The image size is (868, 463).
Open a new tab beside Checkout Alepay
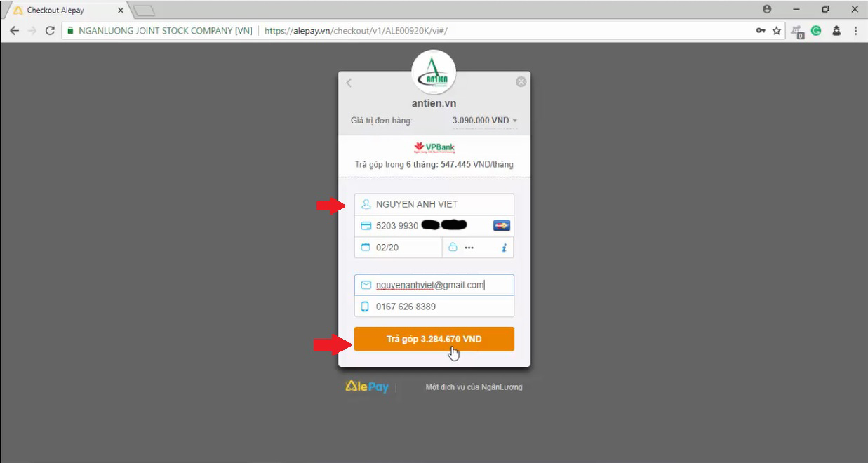click(144, 11)
